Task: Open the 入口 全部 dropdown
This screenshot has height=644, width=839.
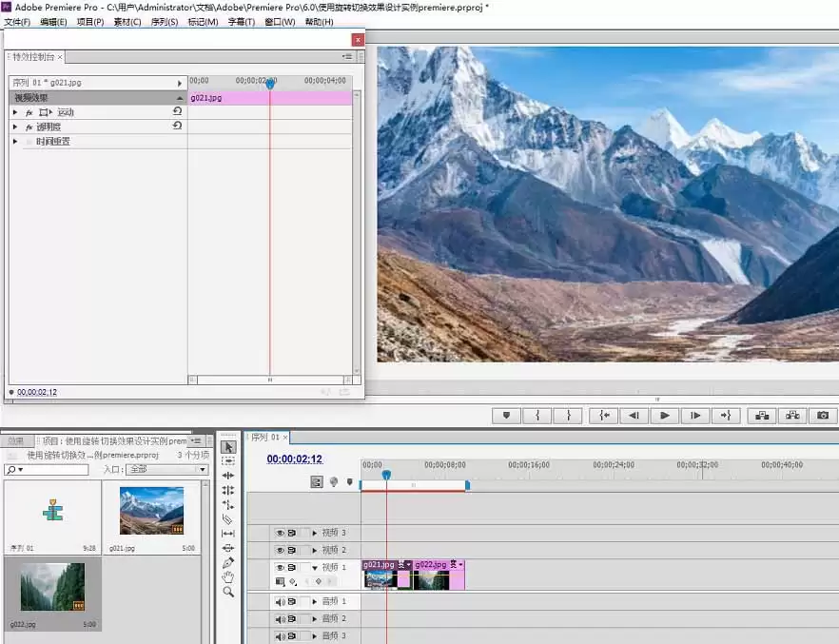Action: click(167, 469)
